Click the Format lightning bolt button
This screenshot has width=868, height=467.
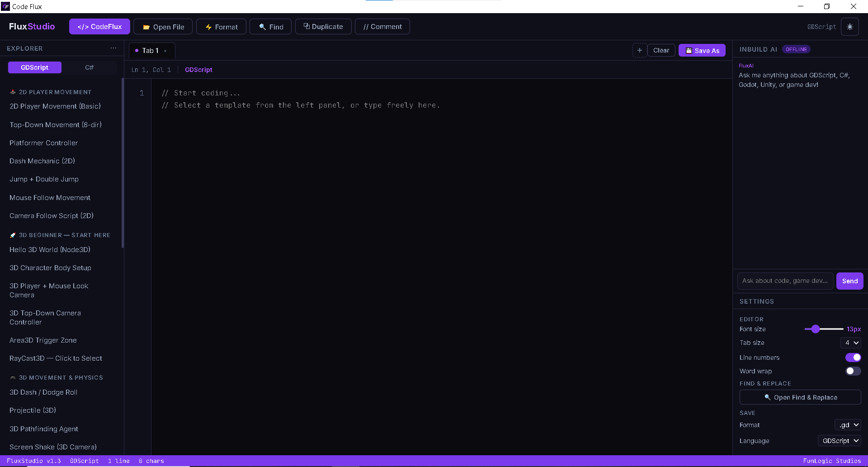click(x=221, y=27)
